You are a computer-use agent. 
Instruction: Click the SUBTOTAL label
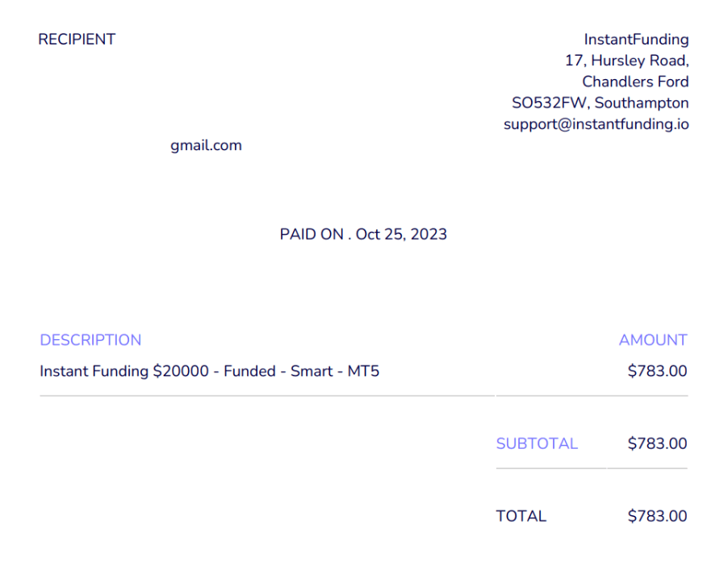point(537,444)
